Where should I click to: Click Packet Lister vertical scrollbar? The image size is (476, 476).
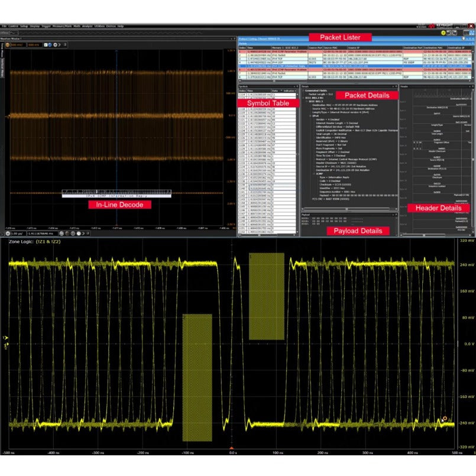point(473,64)
